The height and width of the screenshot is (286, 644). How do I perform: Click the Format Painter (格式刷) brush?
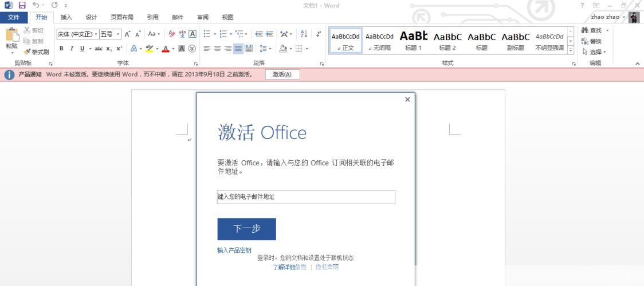tap(36, 52)
